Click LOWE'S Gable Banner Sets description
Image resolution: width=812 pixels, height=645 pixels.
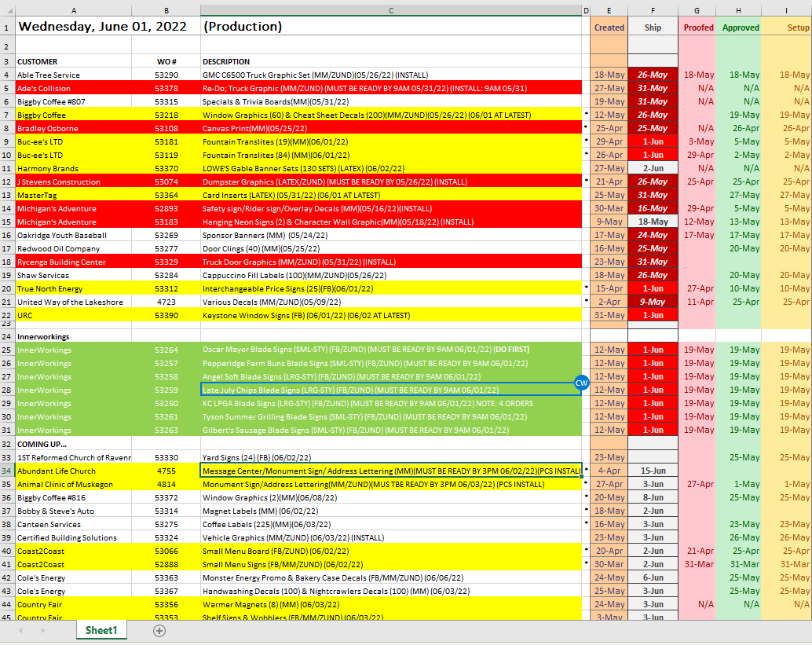tap(391, 168)
